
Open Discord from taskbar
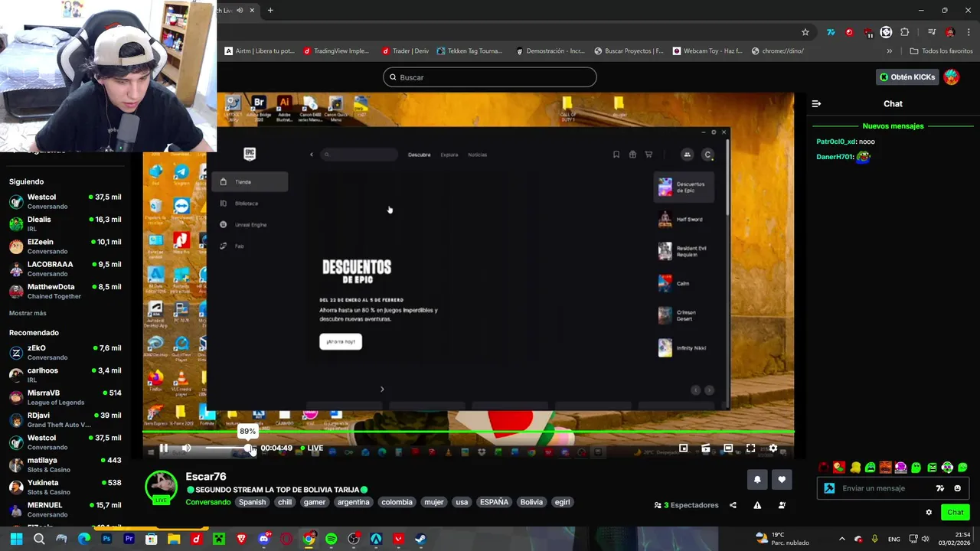click(264, 539)
